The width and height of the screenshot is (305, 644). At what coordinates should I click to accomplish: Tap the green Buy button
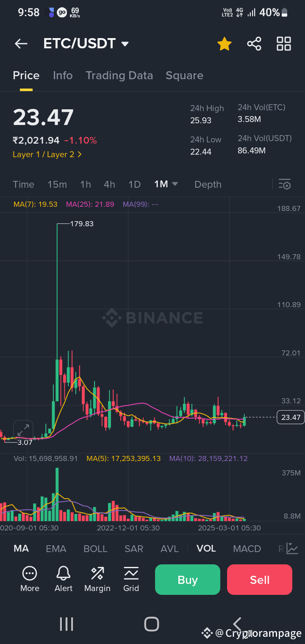point(188,580)
